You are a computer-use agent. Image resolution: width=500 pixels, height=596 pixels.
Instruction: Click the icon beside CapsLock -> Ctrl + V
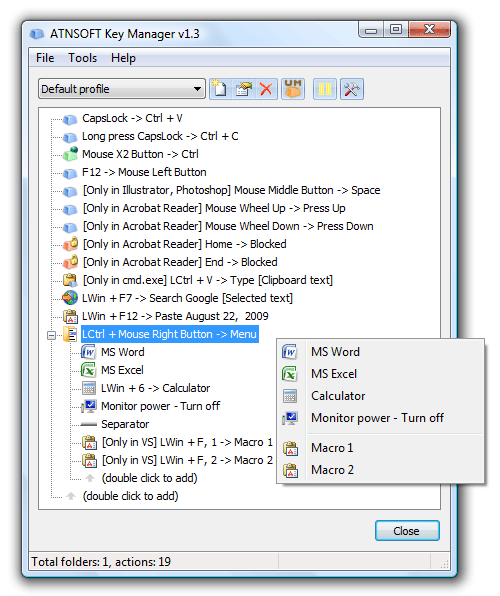click(x=70, y=119)
